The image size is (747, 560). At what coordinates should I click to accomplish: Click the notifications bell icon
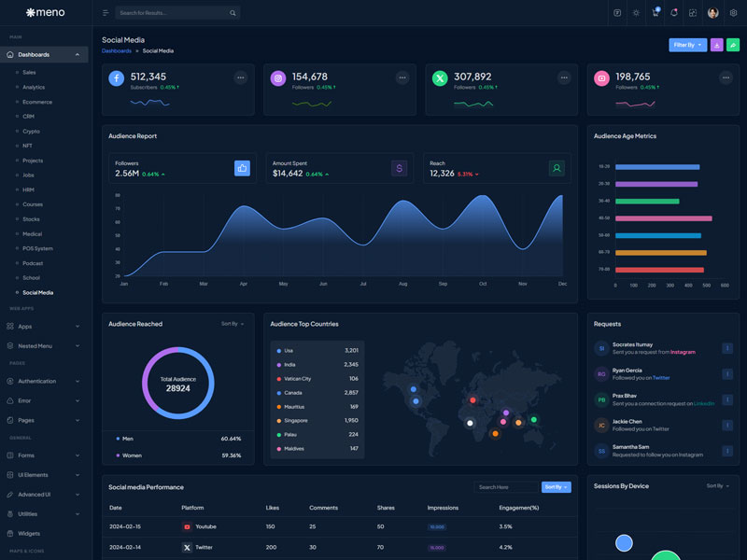pyautogui.click(x=673, y=13)
